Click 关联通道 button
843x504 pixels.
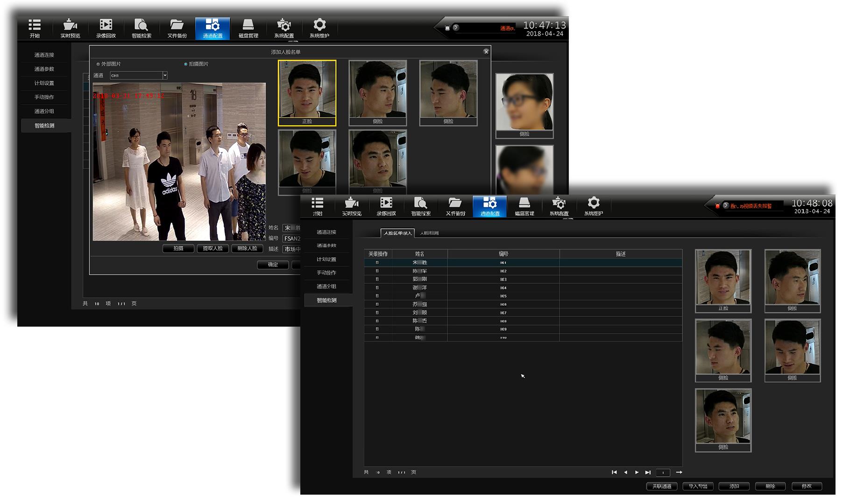click(662, 486)
